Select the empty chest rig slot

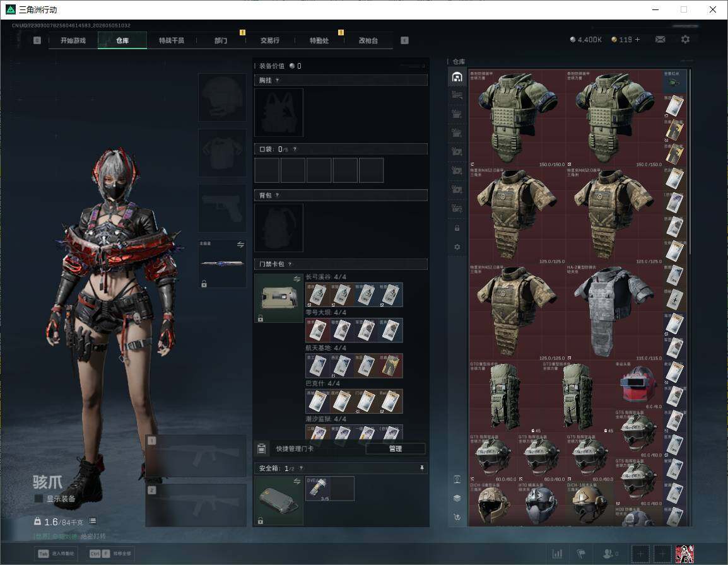point(279,112)
